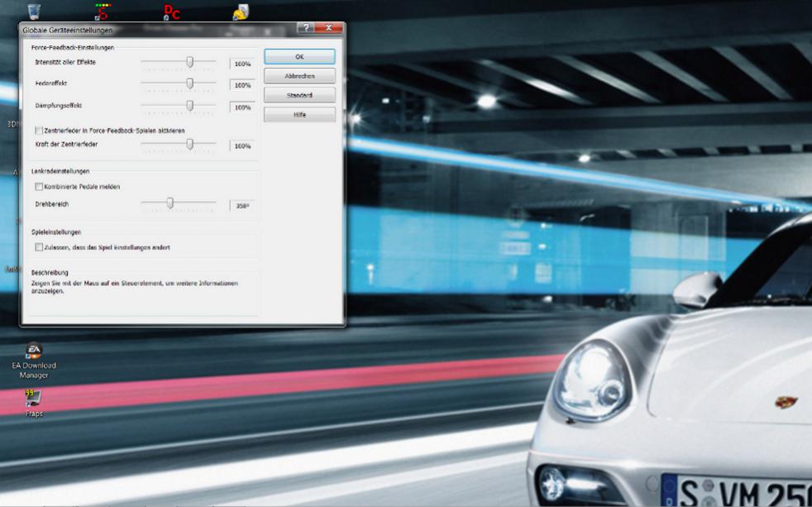Click the Drehbereich degrees value field
812x507 pixels.
coord(242,206)
